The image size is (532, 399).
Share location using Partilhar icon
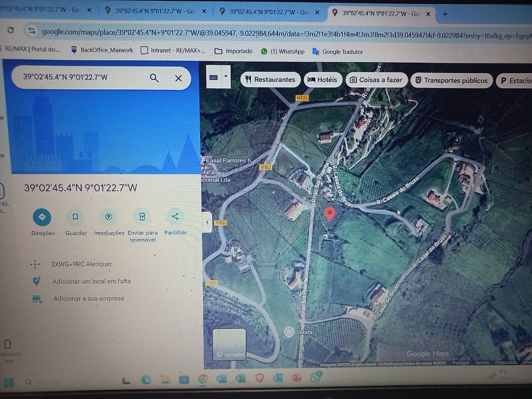[175, 216]
